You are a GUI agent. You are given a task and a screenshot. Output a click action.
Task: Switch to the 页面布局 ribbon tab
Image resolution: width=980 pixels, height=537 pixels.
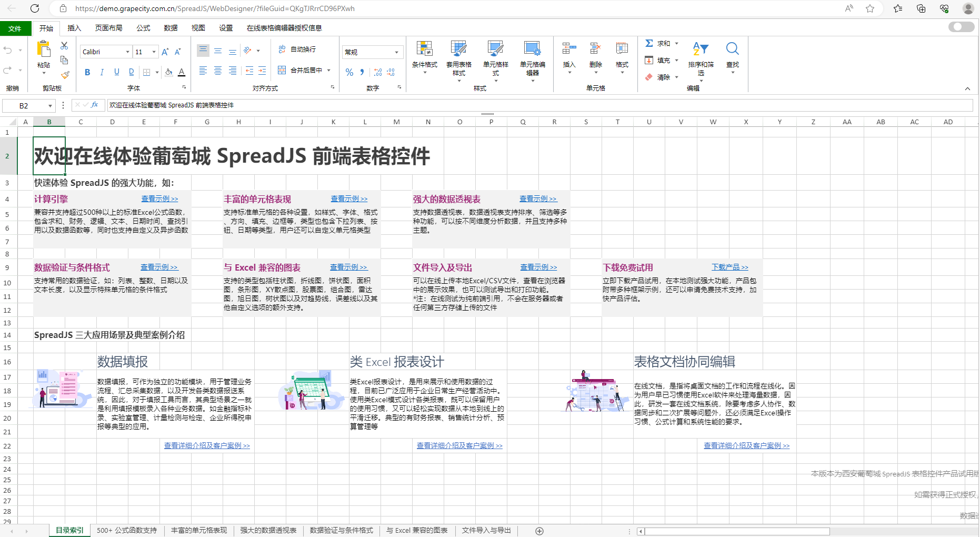click(109, 28)
